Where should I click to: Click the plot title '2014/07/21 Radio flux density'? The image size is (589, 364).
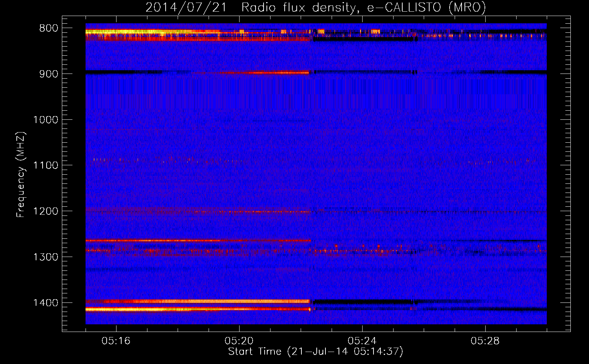click(316, 8)
